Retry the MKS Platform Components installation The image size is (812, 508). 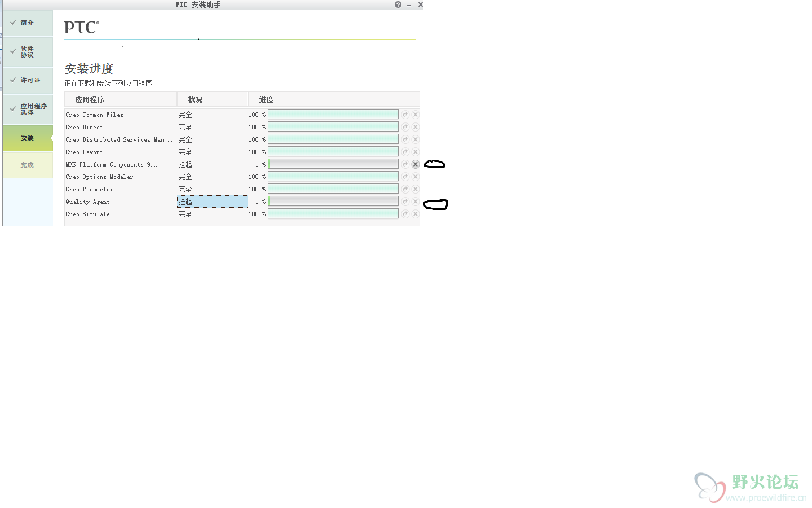tap(405, 164)
